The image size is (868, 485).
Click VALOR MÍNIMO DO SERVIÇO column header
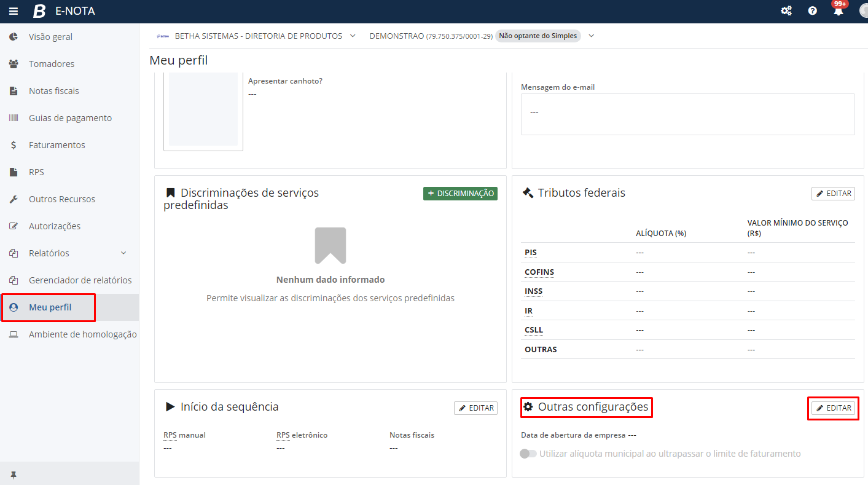(x=797, y=228)
